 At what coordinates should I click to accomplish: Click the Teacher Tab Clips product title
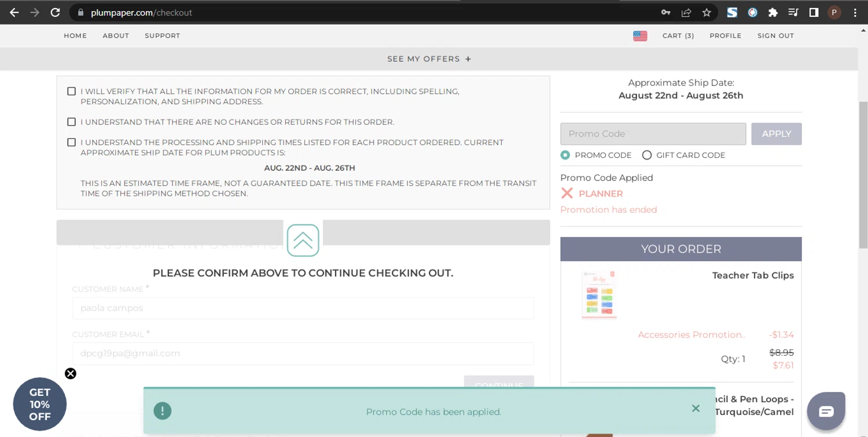(753, 276)
